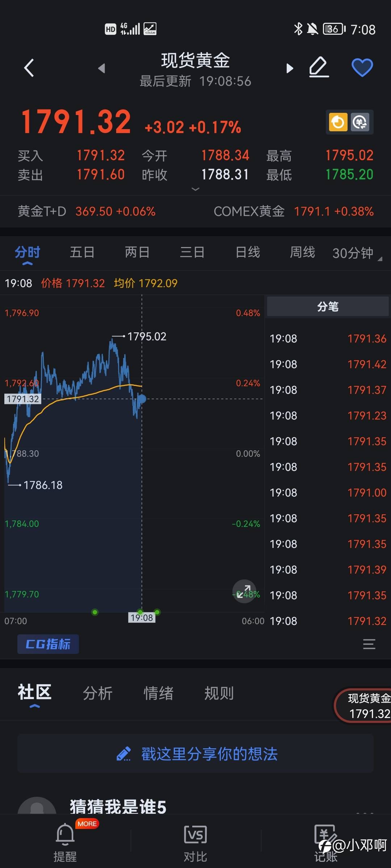The width and height of the screenshot is (391, 868).
Task: Select the 五日 chart tab
Action: (x=82, y=252)
